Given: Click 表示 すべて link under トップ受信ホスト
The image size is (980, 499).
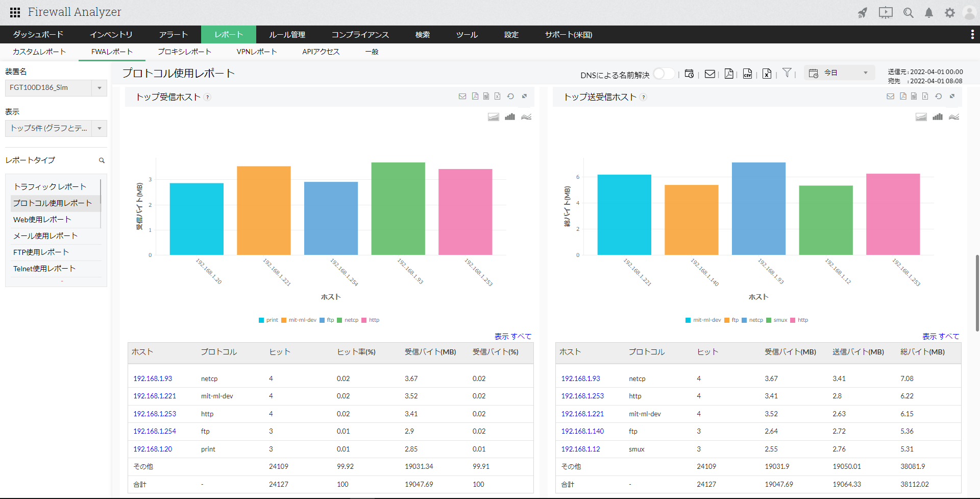Looking at the screenshot, I should tap(512, 337).
